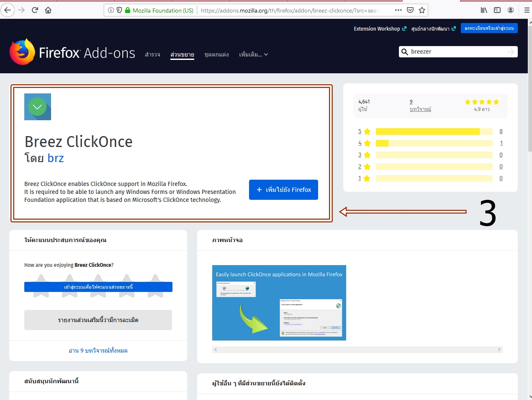The width and height of the screenshot is (532, 400).
Task: Report this add-on for abuse
Action: [98, 320]
